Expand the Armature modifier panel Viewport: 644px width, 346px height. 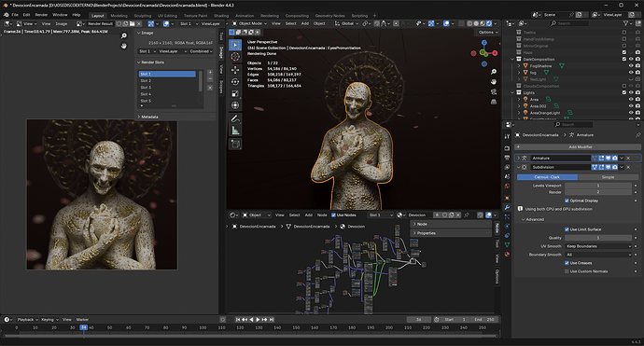tap(519, 158)
